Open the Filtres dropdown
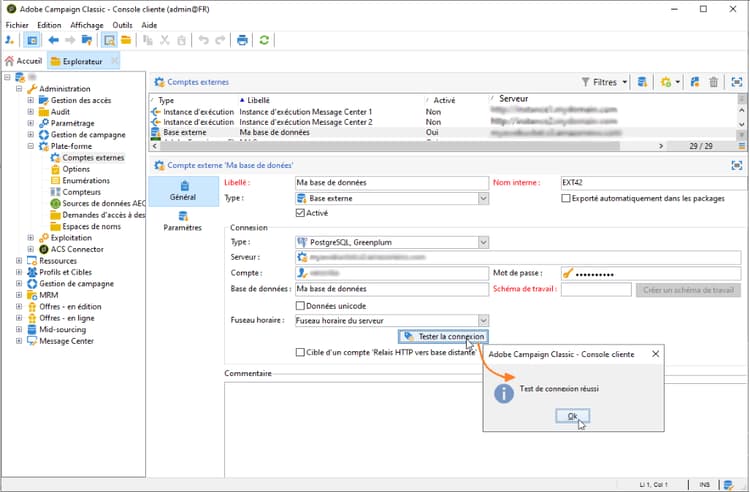Screen dimensions: 750x492 pyautogui.click(x=605, y=82)
